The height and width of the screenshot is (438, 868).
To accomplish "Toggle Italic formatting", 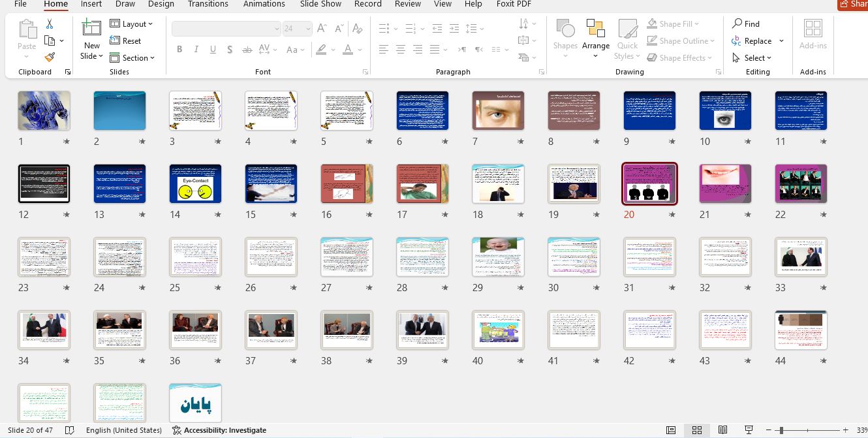I will click(x=196, y=50).
